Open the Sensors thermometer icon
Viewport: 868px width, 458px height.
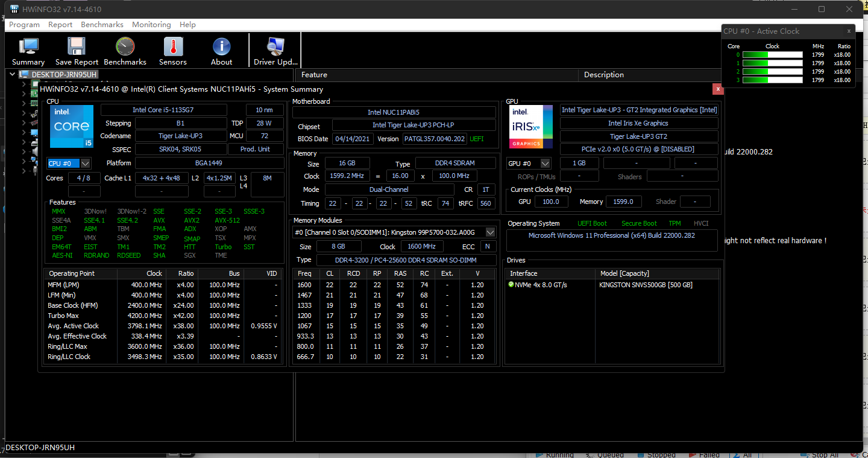(173, 48)
